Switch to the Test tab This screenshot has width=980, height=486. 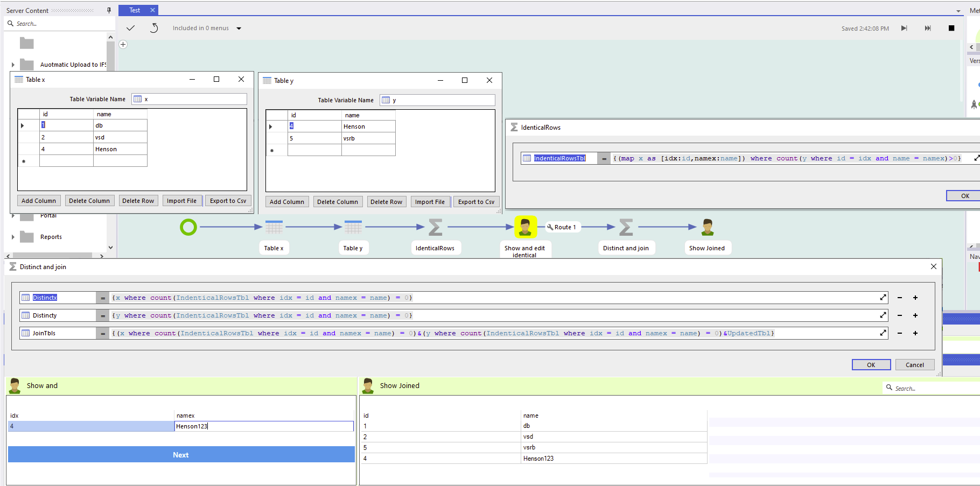point(135,10)
